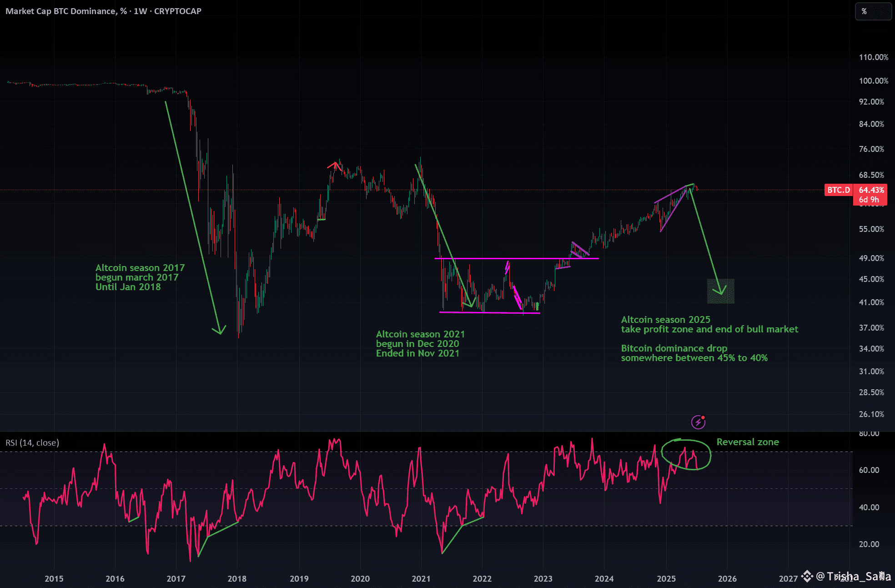
Task: Click the Altcoin season 2017 annotation
Action: coord(140,277)
